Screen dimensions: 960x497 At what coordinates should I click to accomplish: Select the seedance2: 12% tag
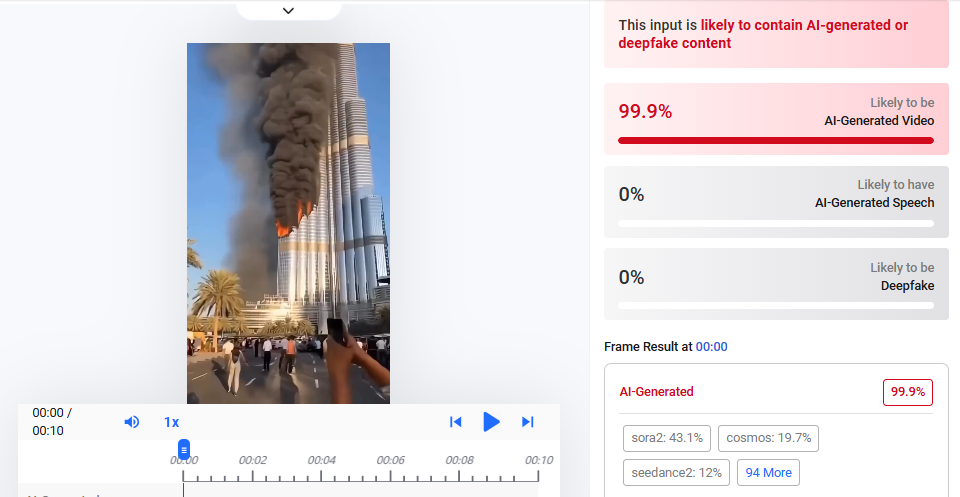677,473
